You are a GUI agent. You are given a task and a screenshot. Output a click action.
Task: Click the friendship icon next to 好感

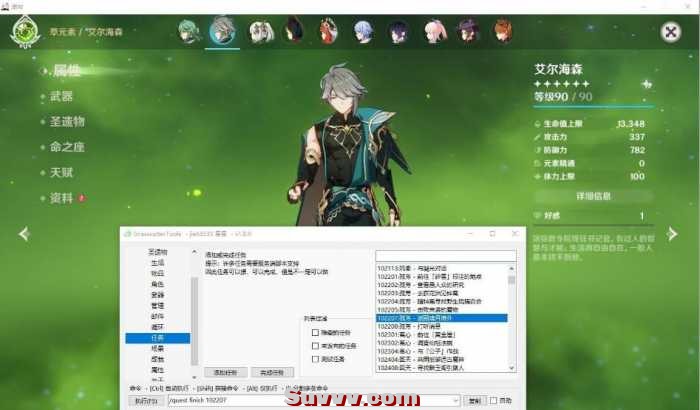pos(538,216)
